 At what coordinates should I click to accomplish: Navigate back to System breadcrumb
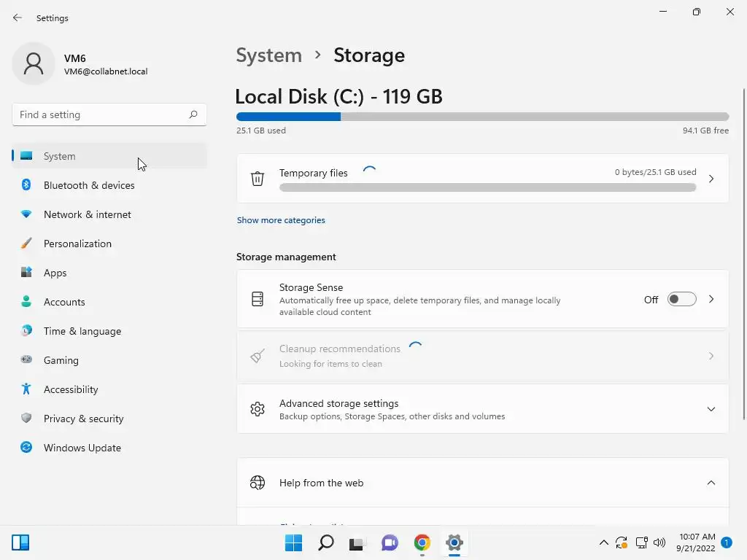[269, 55]
